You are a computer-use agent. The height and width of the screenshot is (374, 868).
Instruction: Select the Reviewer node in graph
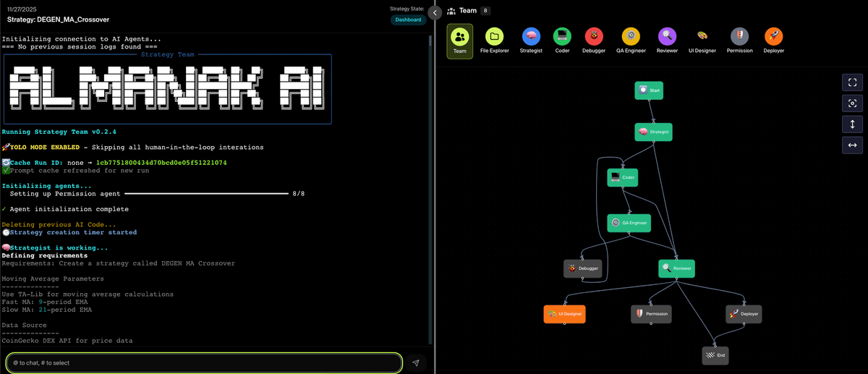point(677,268)
